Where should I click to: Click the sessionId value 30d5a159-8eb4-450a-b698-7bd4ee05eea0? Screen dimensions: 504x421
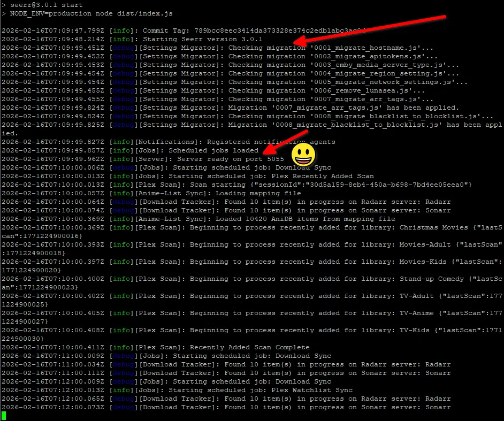coord(387,185)
